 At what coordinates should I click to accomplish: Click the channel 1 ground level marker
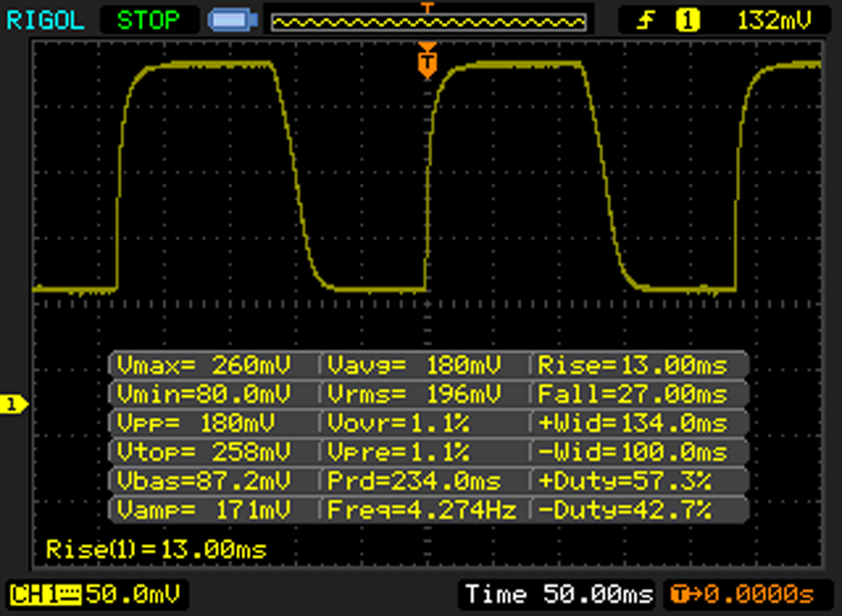13,404
